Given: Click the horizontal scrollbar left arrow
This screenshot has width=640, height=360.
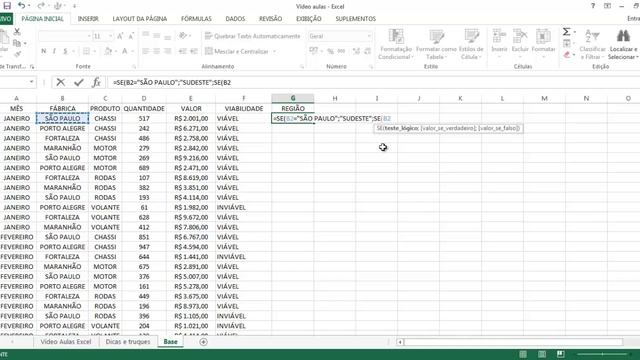Looking at the screenshot, I should [400, 342].
